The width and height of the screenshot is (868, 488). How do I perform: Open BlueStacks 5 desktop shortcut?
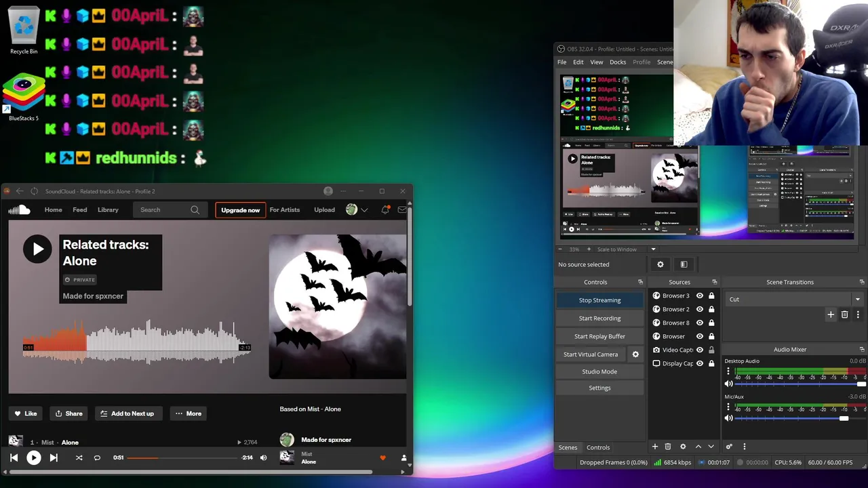click(24, 98)
